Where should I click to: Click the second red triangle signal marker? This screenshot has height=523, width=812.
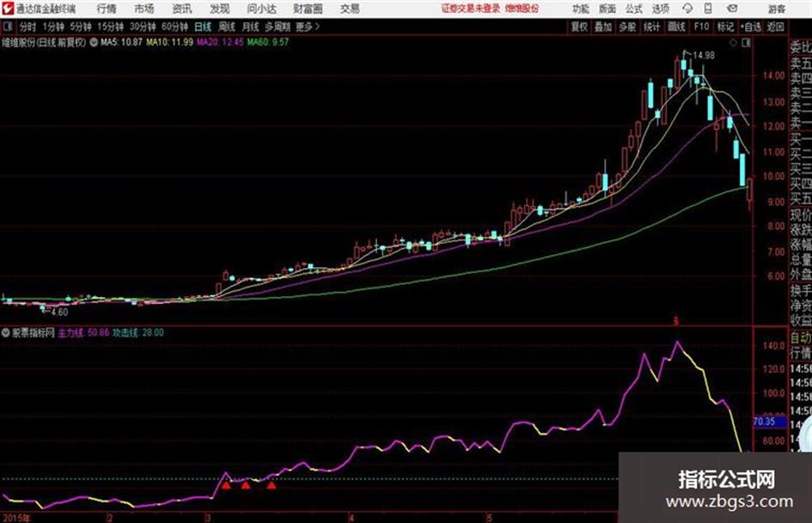tap(246, 486)
